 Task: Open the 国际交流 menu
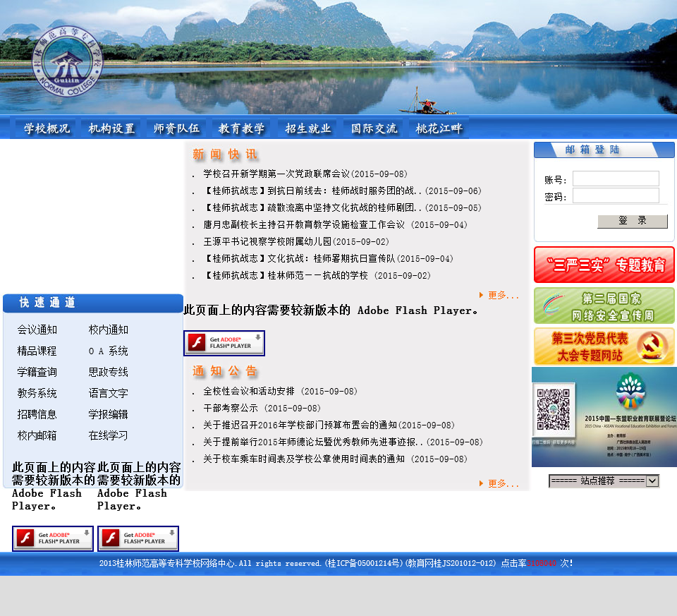pyautogui.click(x=374, y=128)
